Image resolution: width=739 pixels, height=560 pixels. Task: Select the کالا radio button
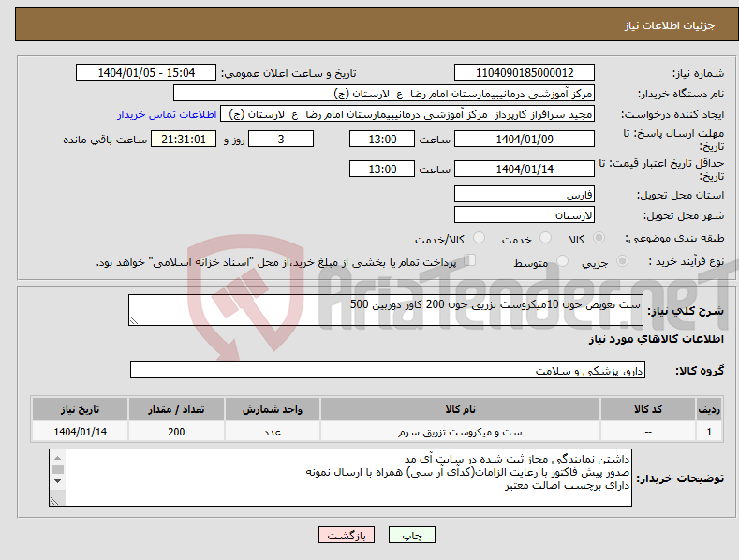(x=599, y=238)
